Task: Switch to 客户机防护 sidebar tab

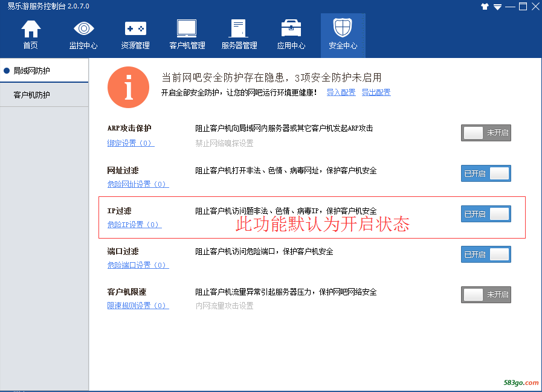Action: (x=44, y=95)
